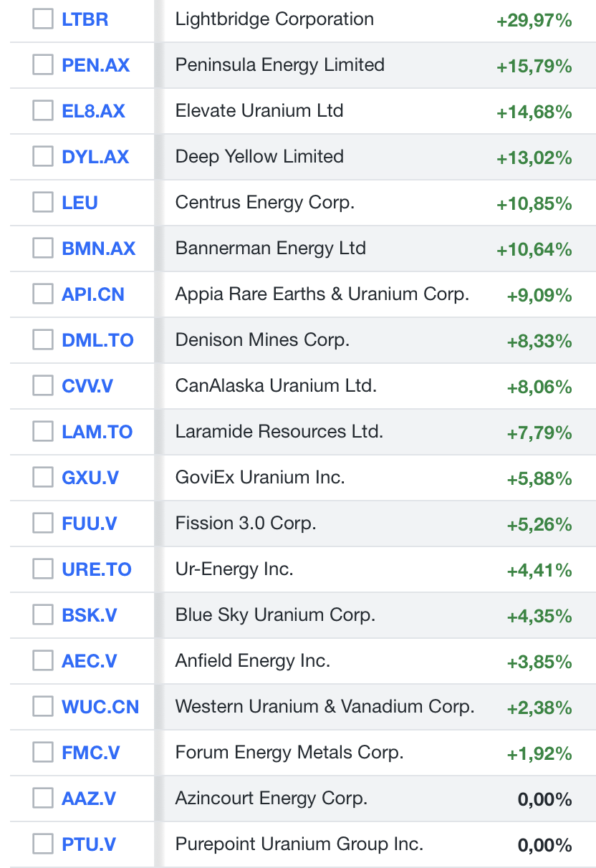This screenshot has height=868, width=596.
Task: Go to the API.CN quote page
Action: tap(93, 294)
